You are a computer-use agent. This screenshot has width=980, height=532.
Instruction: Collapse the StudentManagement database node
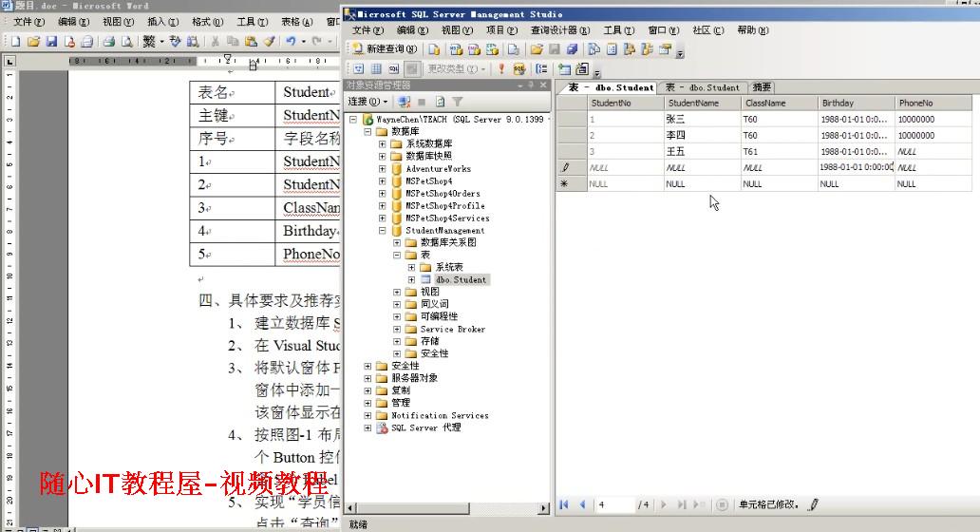[382, 231]
